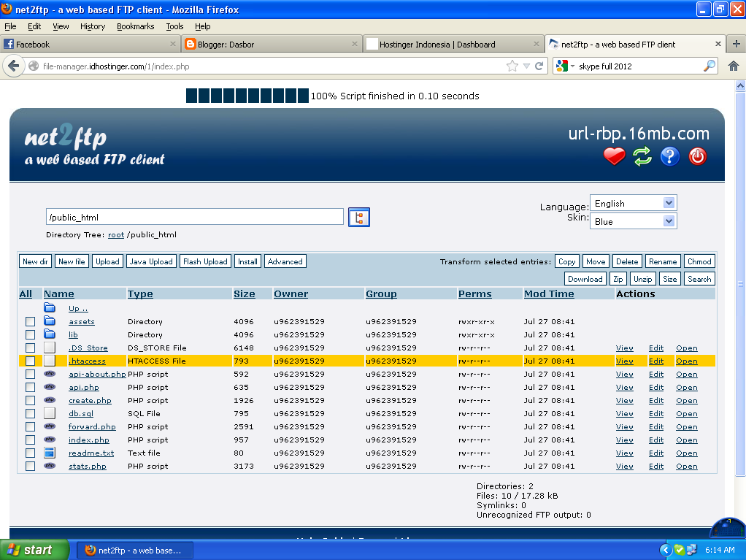Open the address bar history dropdown arrow

[526, 66]
